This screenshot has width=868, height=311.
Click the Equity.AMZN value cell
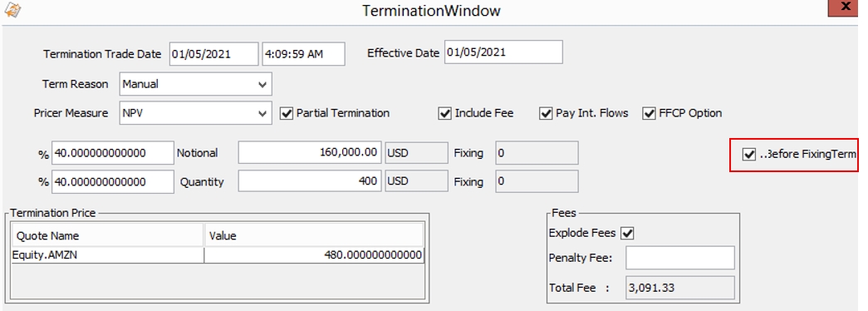click(x=314, y=255)
